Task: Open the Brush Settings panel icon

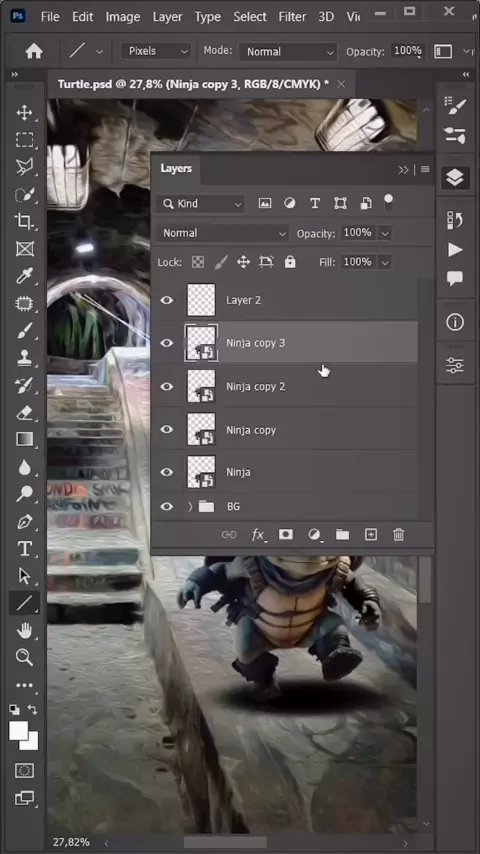Action: coord(454,135)
